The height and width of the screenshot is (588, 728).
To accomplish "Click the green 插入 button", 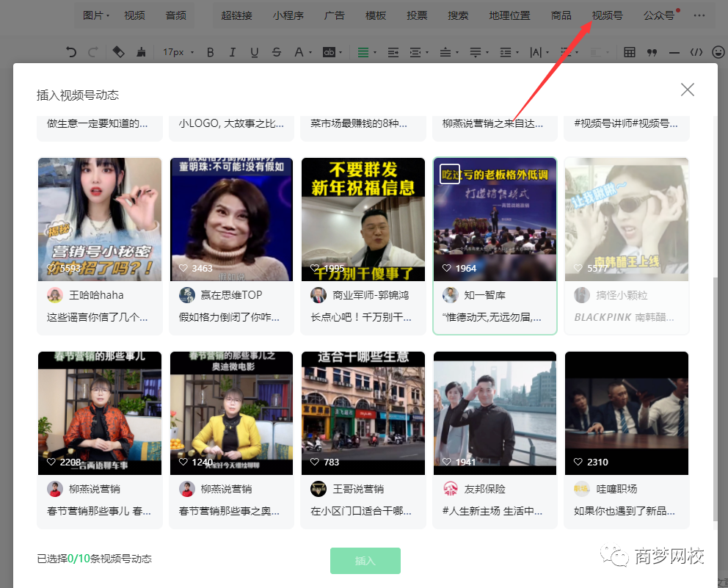I will tap(365, 561).
